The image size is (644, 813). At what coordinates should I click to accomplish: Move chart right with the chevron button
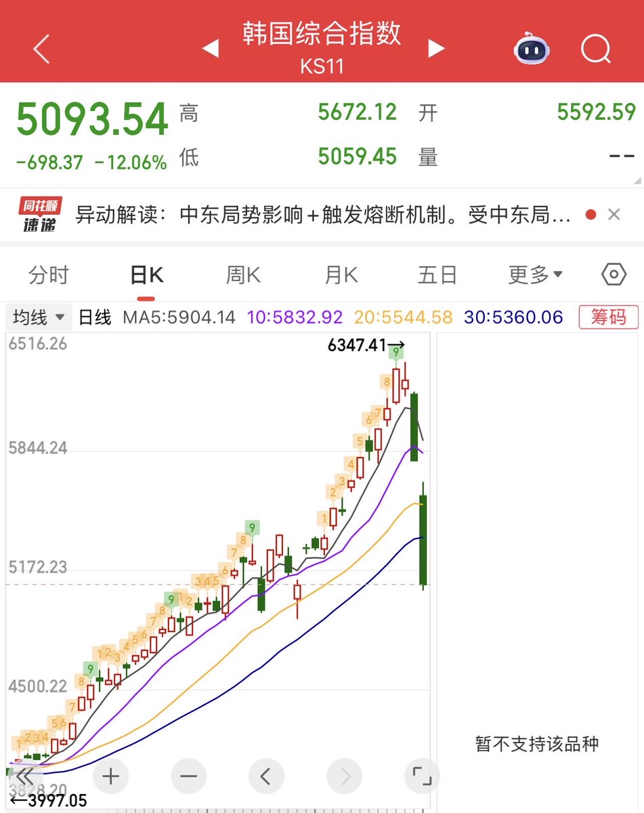344,776
